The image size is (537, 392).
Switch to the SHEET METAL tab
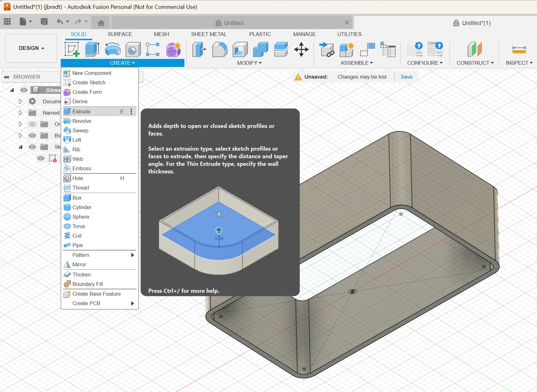[x=208, y=34]
